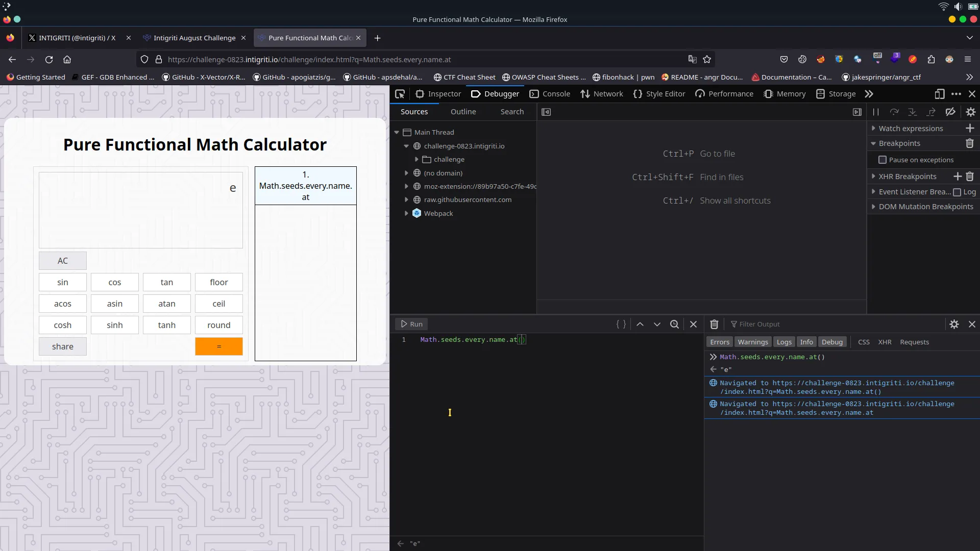The width and height of the screenshot is (980, 551).
Task: Open responsive design mode icon
Action: pyautogui.click(x=939, y=94)
